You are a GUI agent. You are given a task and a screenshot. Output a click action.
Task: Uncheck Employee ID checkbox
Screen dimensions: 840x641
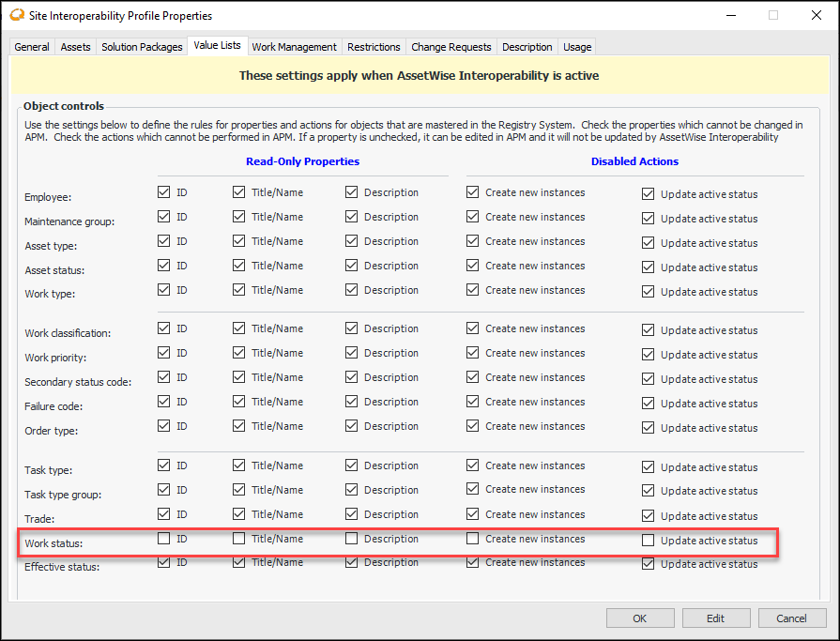tap(164, 192)
